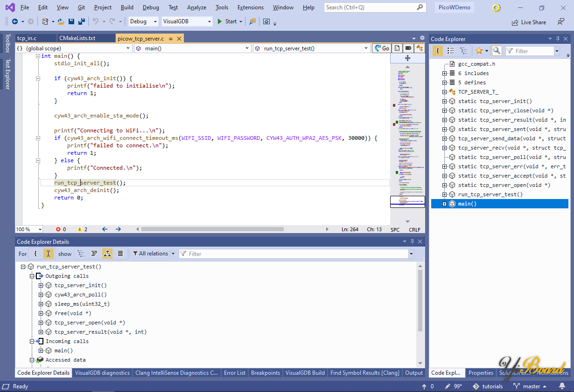Click the Navigate Backward arrow icon
The width and height of the screenshot is (574, 392).
(x=15, y=21)
